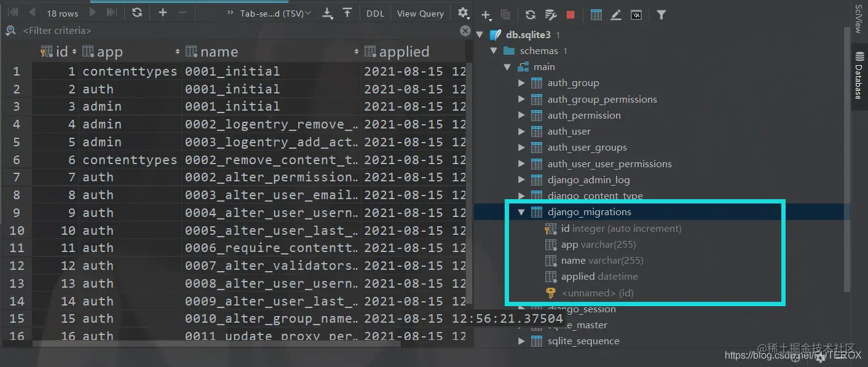Click the '18 rows' count label
This screenshot has width=868, height=367.
tap(63, 14)
